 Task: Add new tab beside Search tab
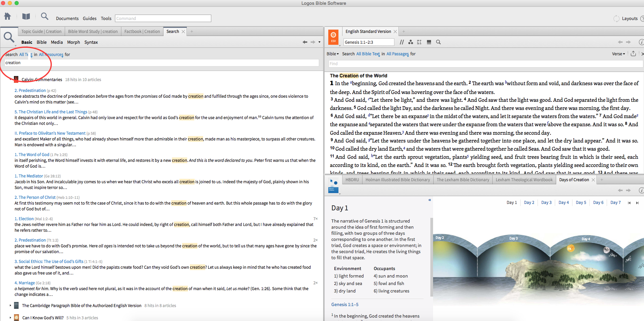coord(192,32)
